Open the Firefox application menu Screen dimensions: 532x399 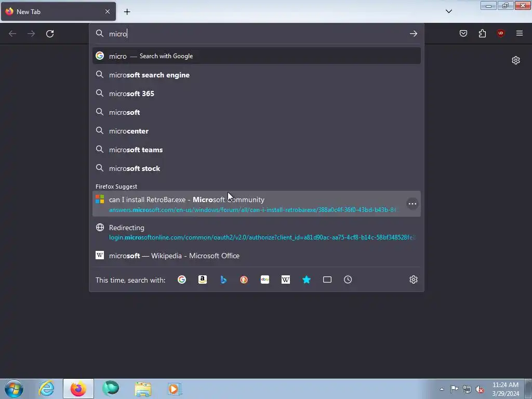coord(520,33)
